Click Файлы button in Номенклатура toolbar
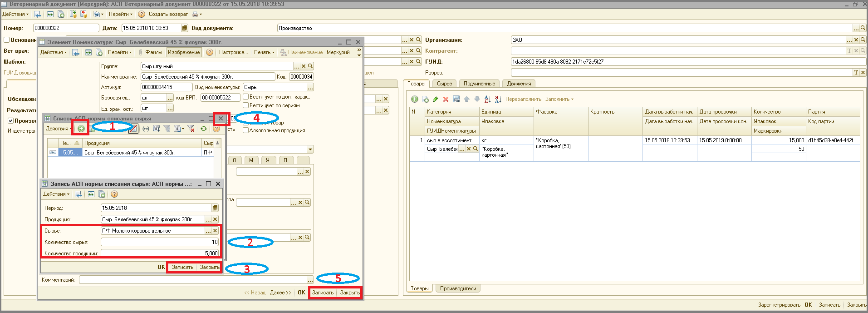This screenshot has width=868, height=313. pyautogui.click(x=150, y=52)
